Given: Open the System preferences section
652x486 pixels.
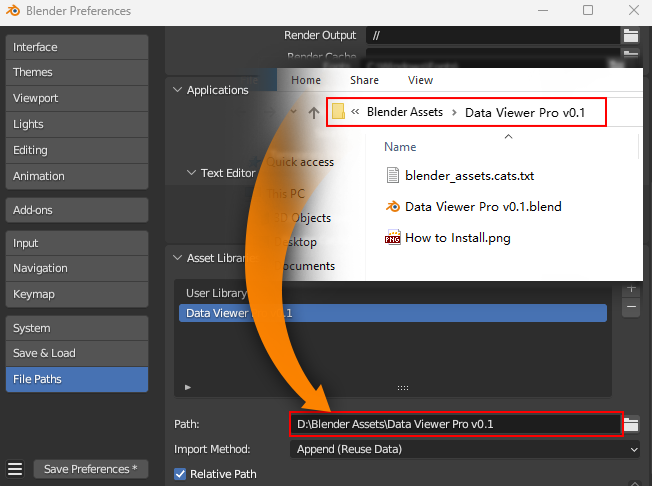Looking at the screenshot, I should tap(77, 328).
